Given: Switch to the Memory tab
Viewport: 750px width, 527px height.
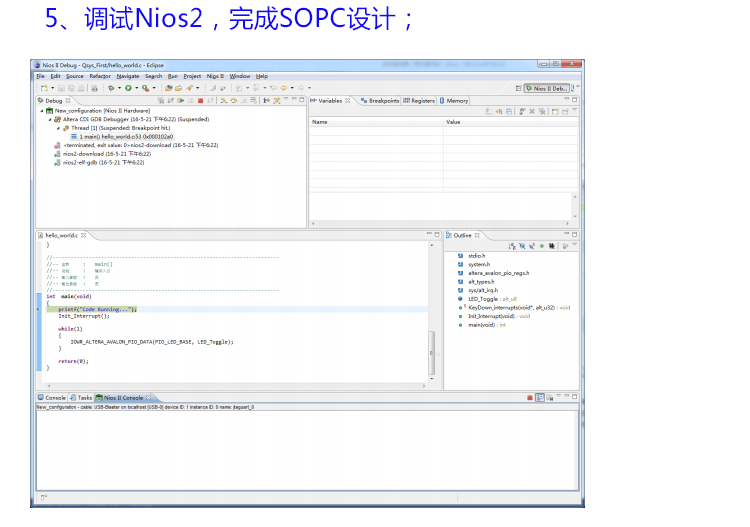Looking at the screenshot, I should pyautogui.click(x=453, y=100).
